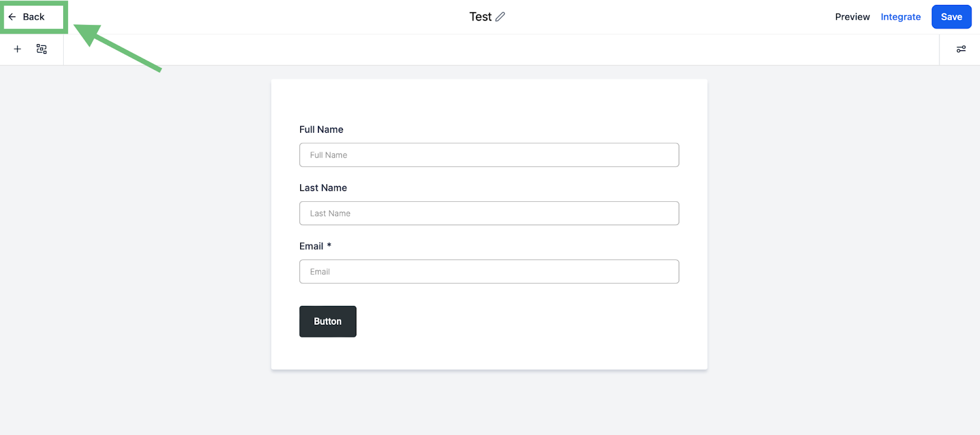Select the dark Button element in the form
980x435 pixels.
[328, 321]
